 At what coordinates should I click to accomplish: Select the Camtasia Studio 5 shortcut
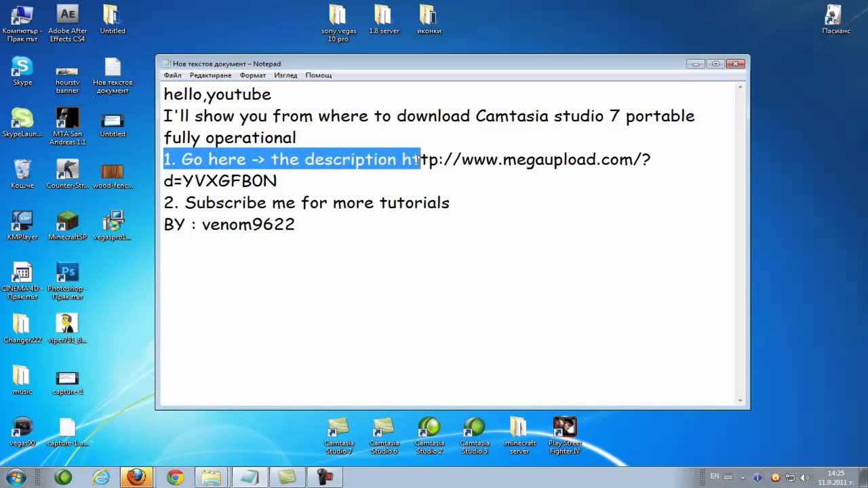474,435
